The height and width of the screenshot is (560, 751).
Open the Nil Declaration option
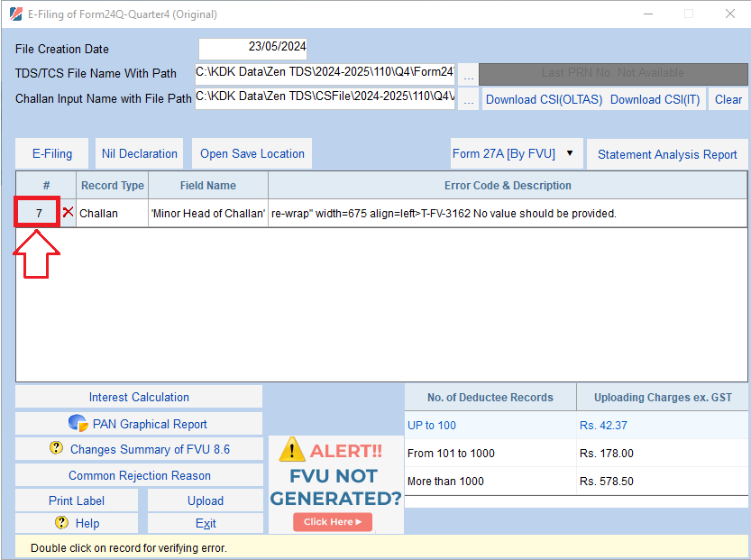coord(140,154)
